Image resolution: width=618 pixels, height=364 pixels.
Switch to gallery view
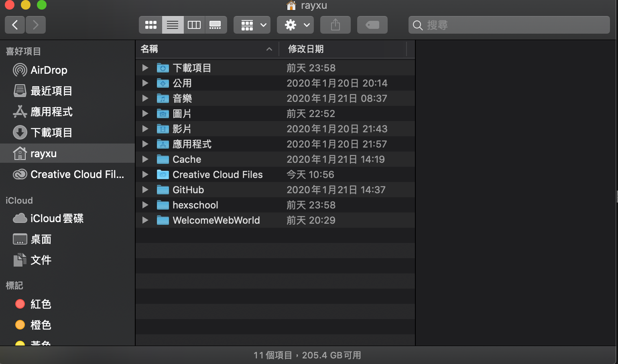coord(216,25)
